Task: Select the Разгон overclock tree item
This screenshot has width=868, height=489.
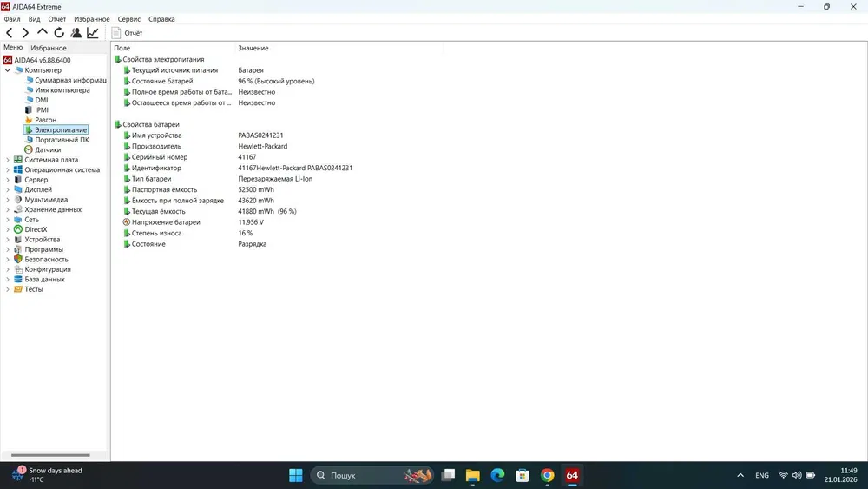Action: click(45, 120)
